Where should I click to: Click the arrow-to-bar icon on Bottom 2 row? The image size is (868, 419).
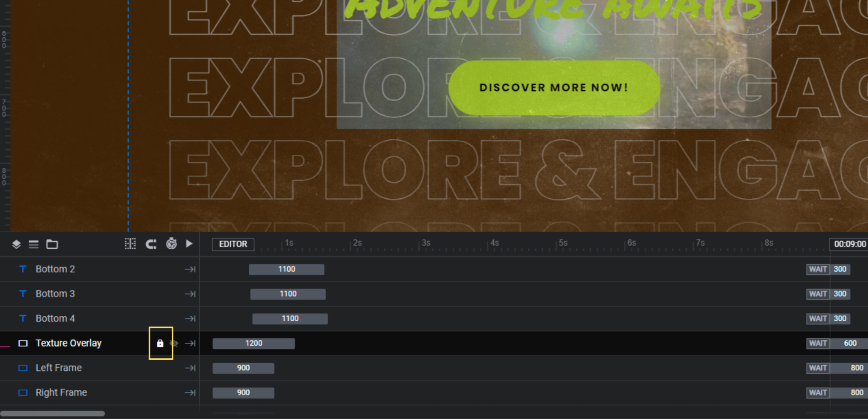pyautogui.click(x=190, y=269)
